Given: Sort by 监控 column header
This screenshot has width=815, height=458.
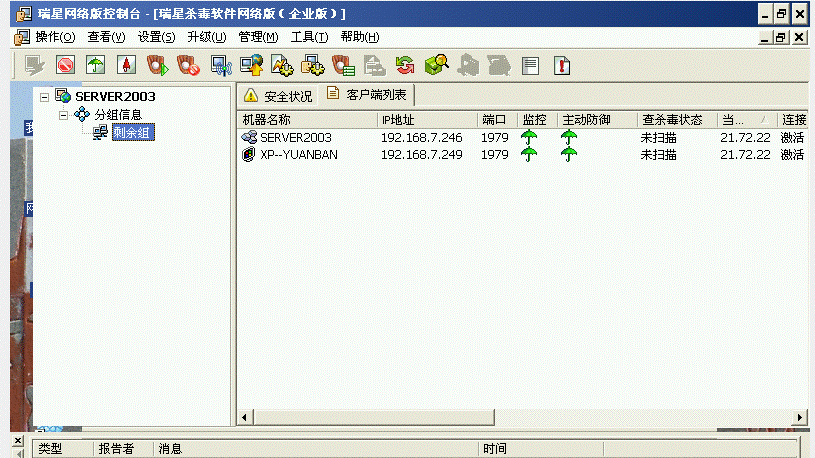Looking at the screenshot, I should (538, 120).
